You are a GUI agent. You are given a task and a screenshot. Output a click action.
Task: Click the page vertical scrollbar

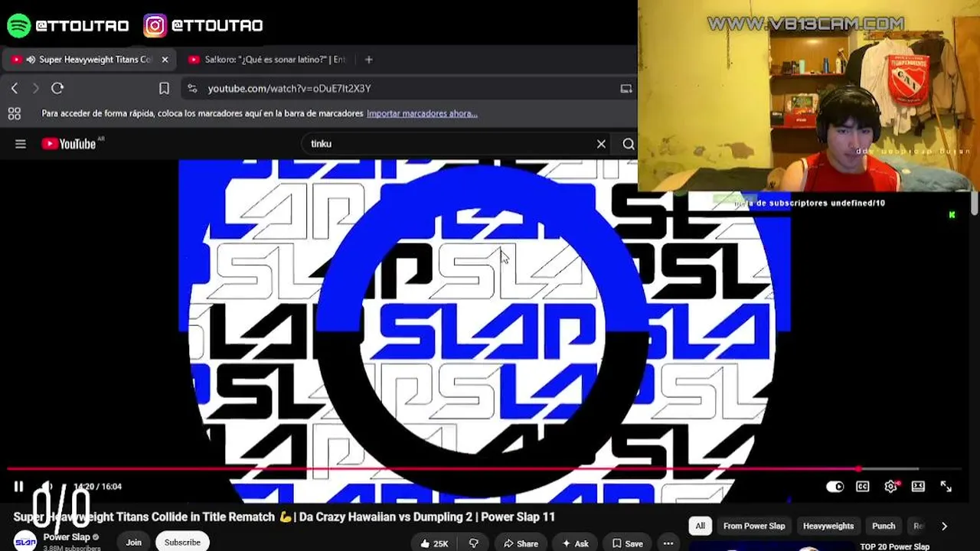974,203
